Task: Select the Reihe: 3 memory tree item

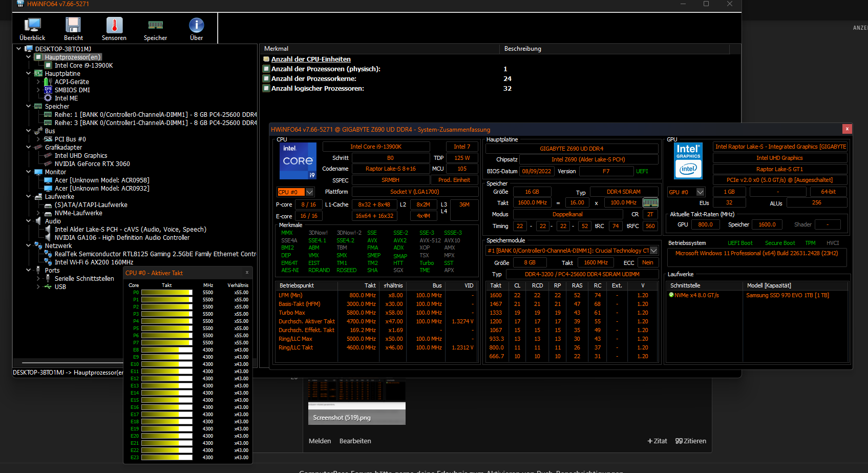Action: click(156, 122)
